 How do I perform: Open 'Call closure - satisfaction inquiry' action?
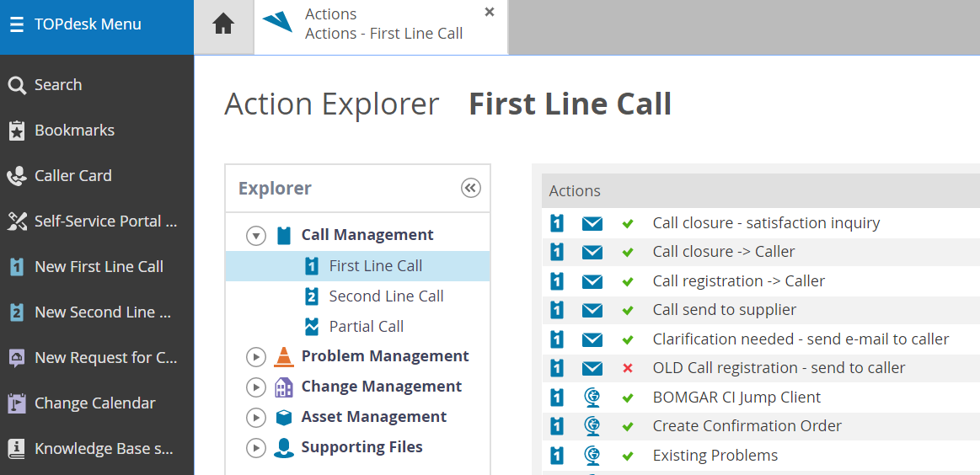(766, 223)
